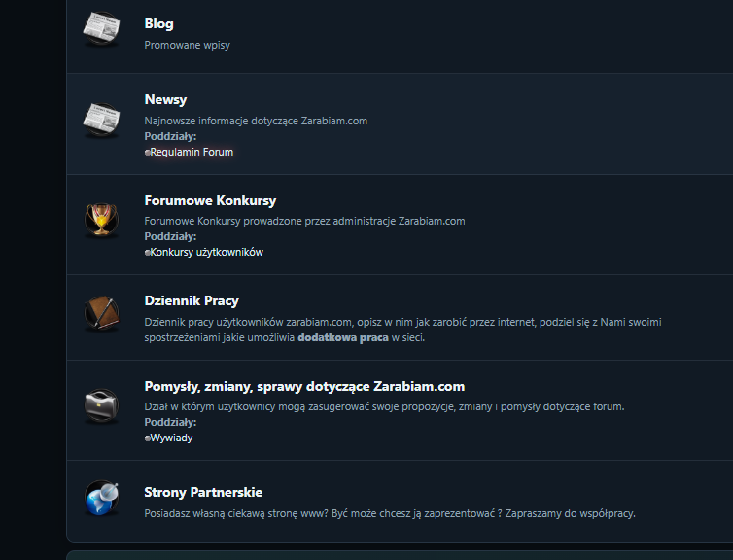Click the Blog forum newspaper icon
Viewport: 733px width, 560px height.
(x=101, y=28)
